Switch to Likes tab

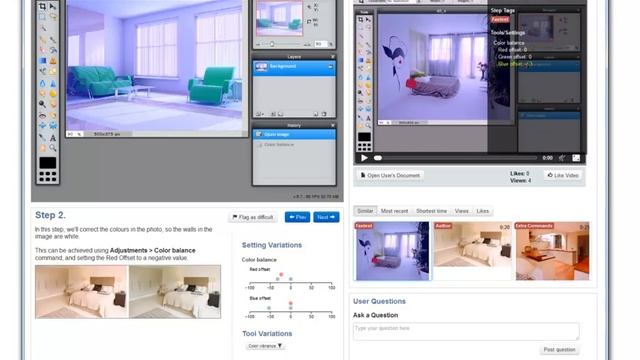coord(482,211)
